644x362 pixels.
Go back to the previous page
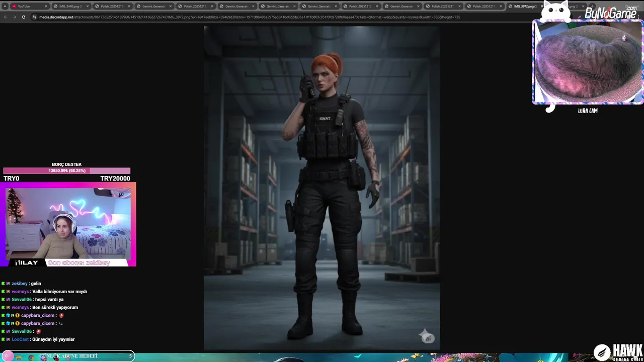click(x=6, y=17)
